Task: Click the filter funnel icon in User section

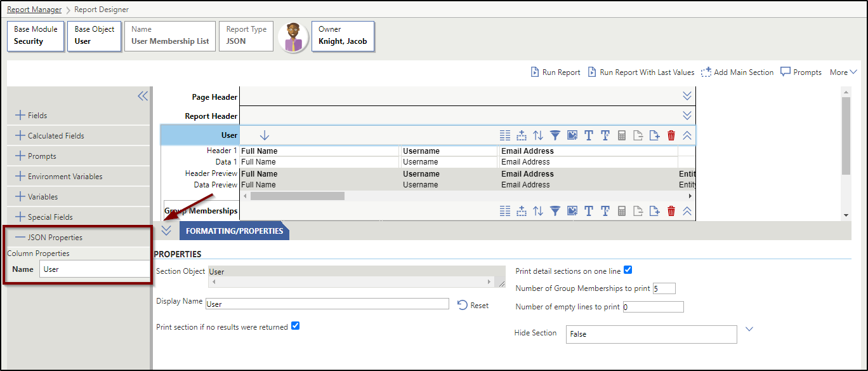Action: coord(555,135)
